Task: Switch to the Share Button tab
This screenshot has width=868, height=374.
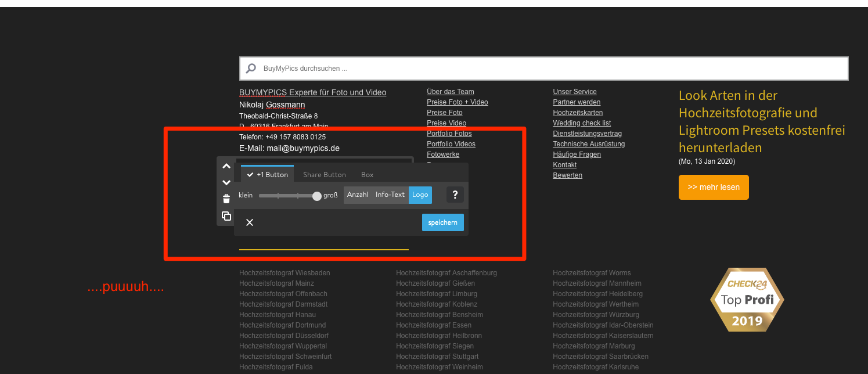Action: 324,174
